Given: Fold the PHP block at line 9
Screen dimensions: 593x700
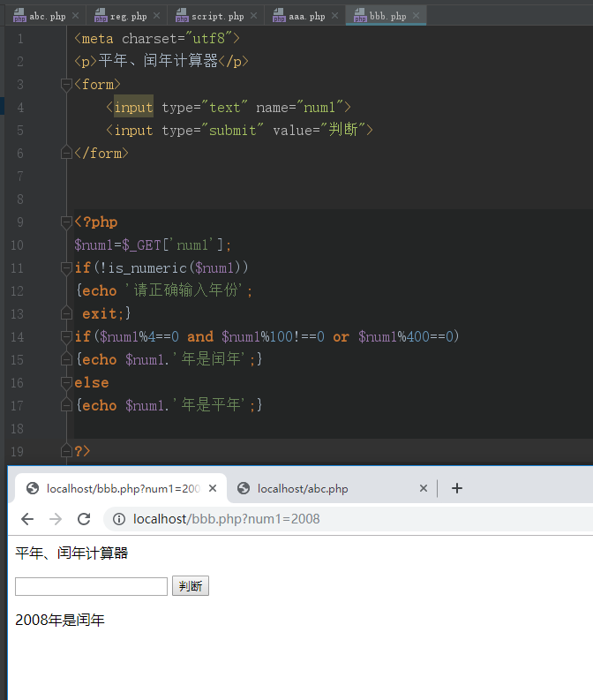Looking at the screenshot, I should (x=66, y=222).
